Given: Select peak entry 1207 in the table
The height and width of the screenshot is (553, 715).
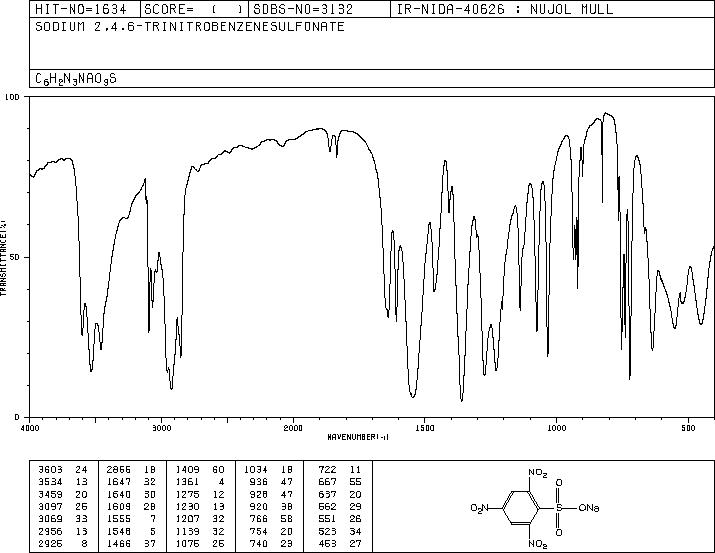Looking at the screenshot, I should tap(200, 519).
